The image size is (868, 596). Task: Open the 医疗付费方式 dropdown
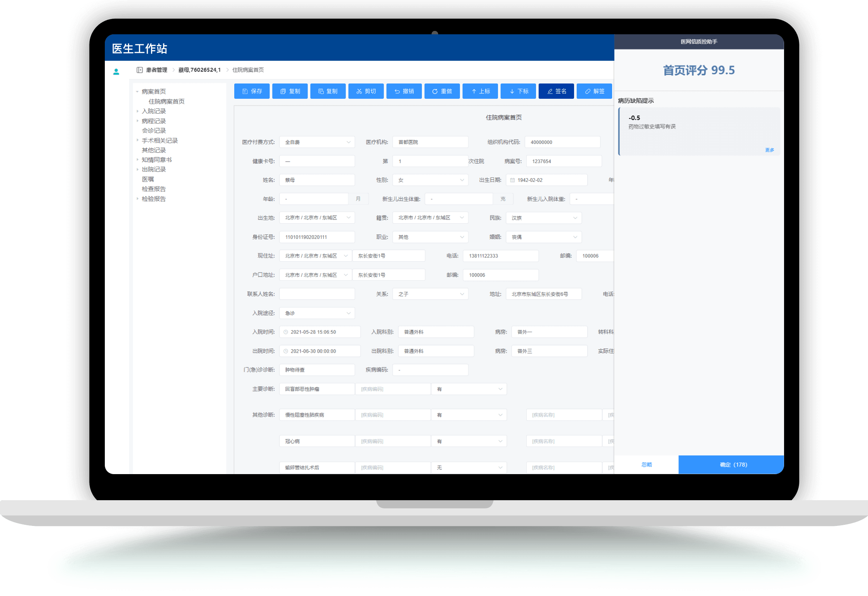(317, 142)
